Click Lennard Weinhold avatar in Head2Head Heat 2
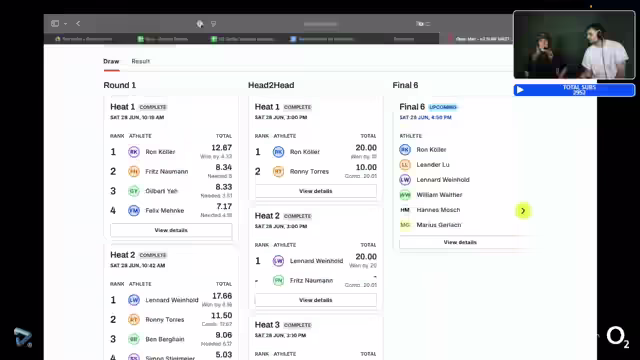The image size is (640, 360). (278, 261)
